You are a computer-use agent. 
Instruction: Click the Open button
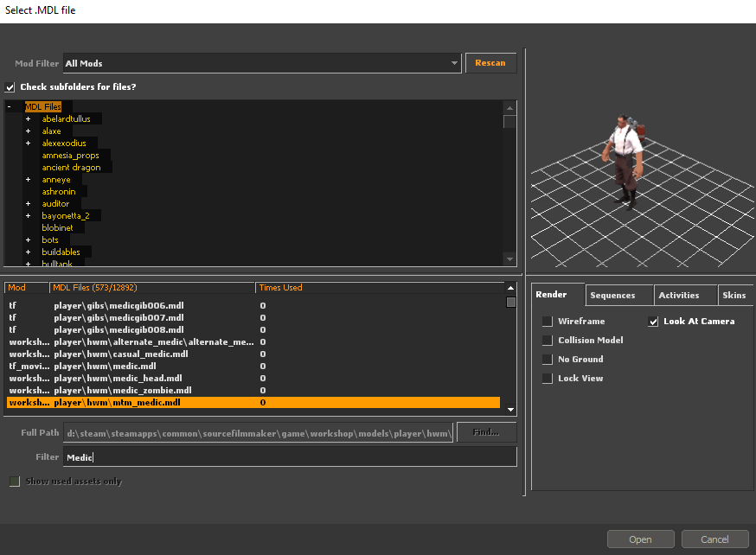tap(640, 539)
